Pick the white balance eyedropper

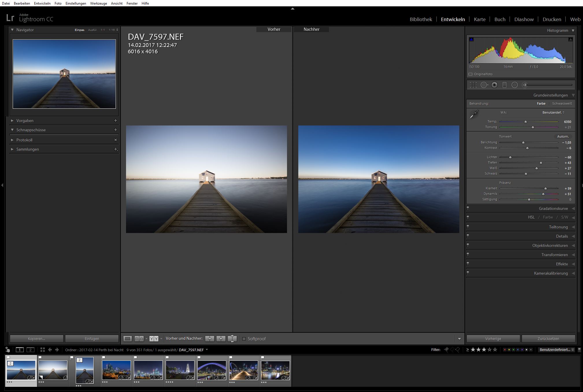click(474, 114)
